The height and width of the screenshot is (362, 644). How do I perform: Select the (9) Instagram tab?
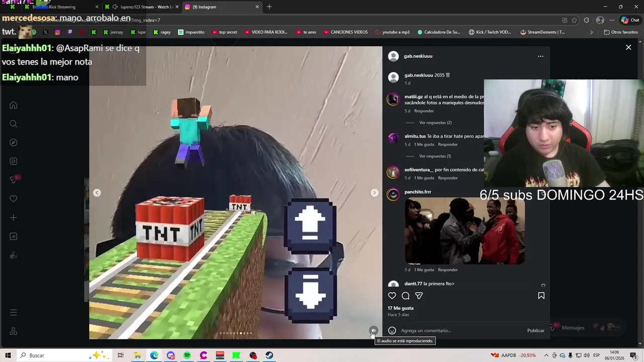click(221, 7)
